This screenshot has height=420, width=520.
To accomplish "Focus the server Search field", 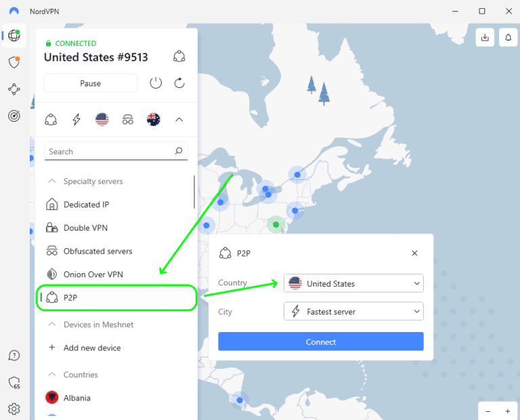I will 116,151.
